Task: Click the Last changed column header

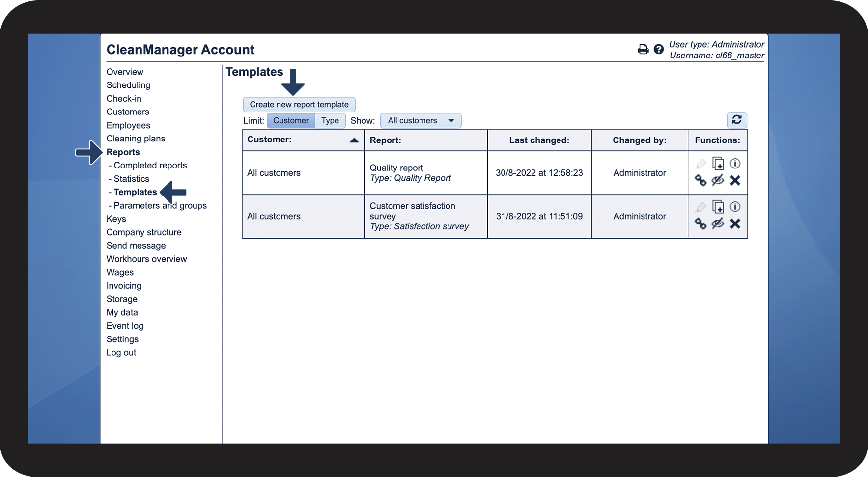Action: click(x=539, y=140)
